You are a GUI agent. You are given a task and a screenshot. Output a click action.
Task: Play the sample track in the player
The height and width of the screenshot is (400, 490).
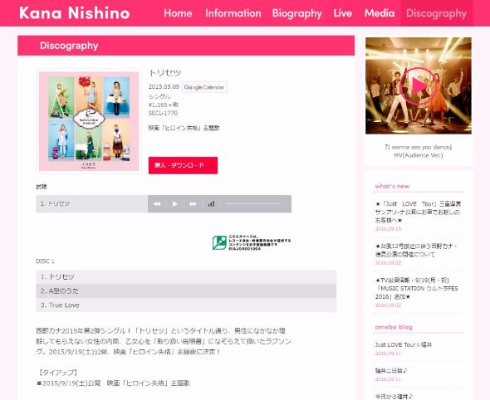coord(175,204)
